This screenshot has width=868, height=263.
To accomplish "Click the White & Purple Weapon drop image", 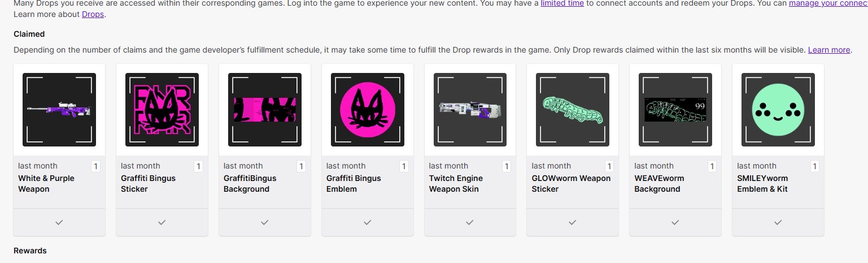I will click(x=59, y=110).
